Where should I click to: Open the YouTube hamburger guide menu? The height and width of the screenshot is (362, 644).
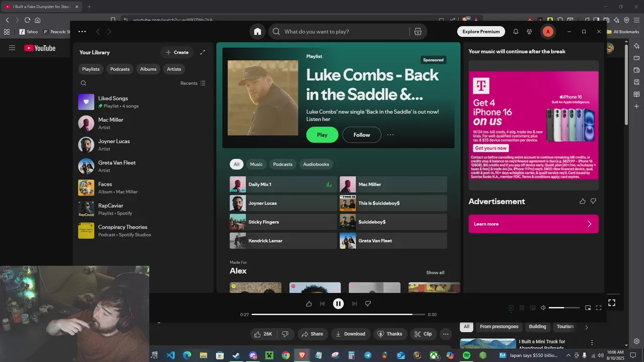(12, 48)
